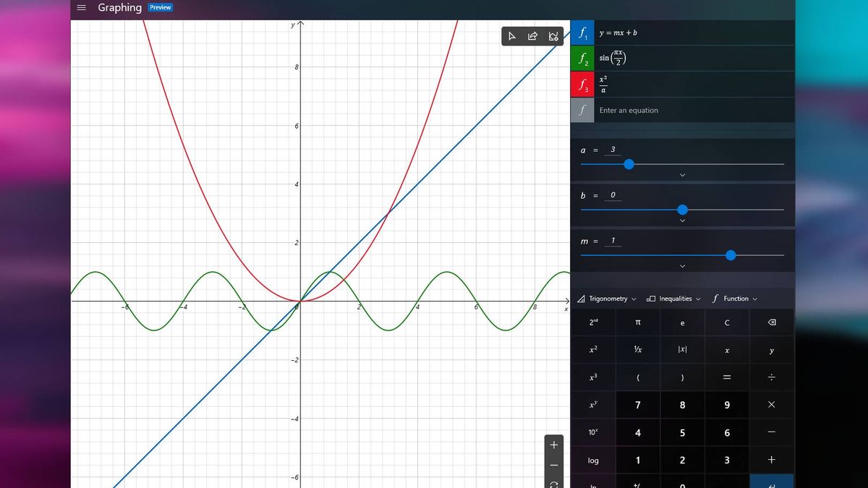Click the variable a slider thumb
The image size is (868, 488).
629,164
